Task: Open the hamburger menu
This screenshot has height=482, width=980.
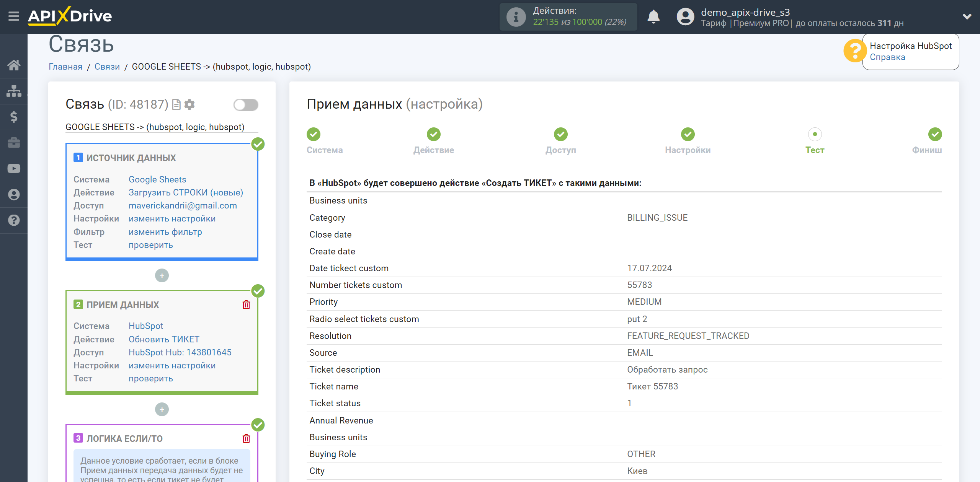Action: pos(13,16)
